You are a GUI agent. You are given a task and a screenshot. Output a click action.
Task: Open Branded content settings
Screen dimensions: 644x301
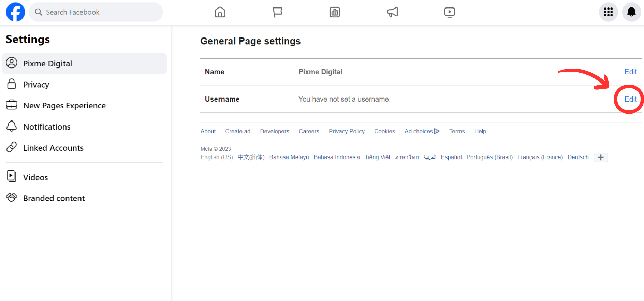click(54, 198)
